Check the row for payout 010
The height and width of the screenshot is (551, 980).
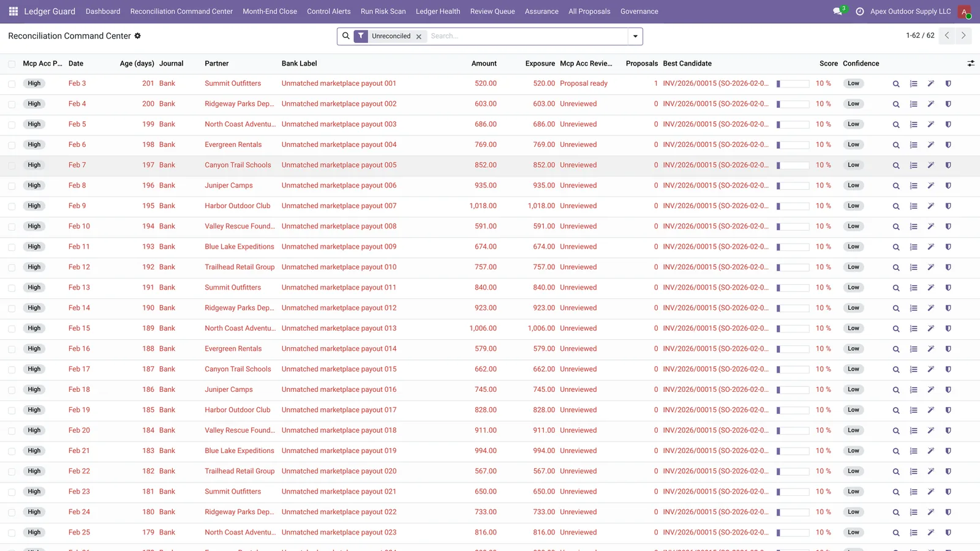click(12, 268)
